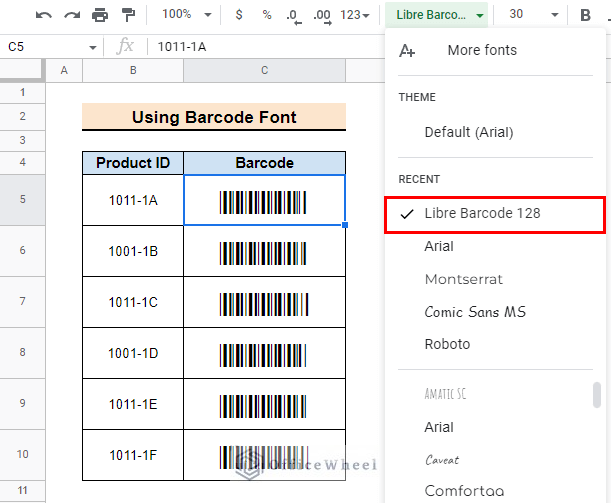The width and height of the screenshot is (611, 503).
Task: Increase decimal places icon
Action: pos(322,16)
